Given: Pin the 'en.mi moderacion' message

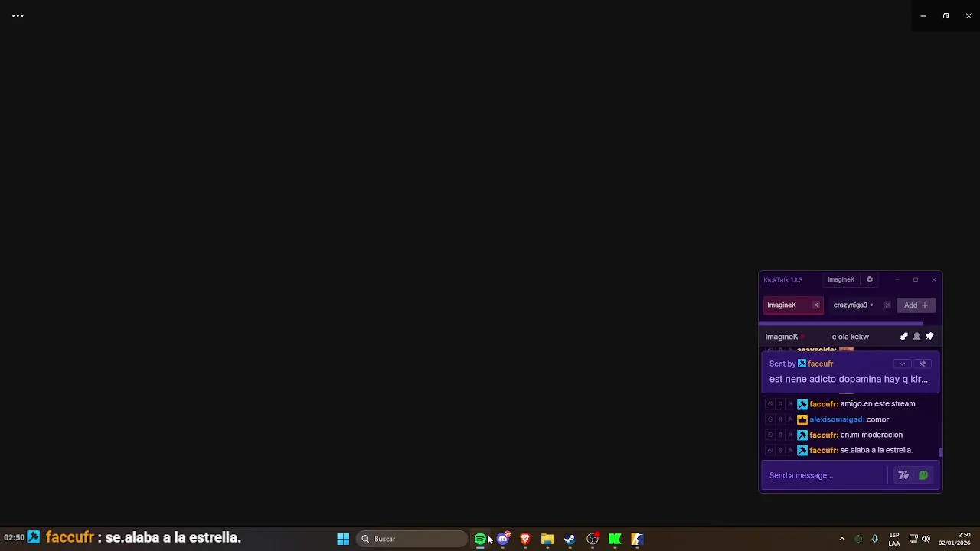Looking at the screenshot, I should (790, 435).
